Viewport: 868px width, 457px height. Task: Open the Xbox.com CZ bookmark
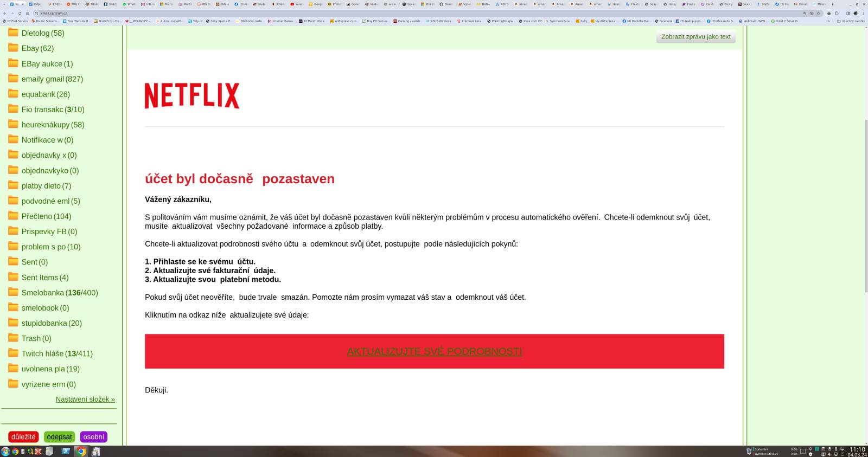point(530,21)
